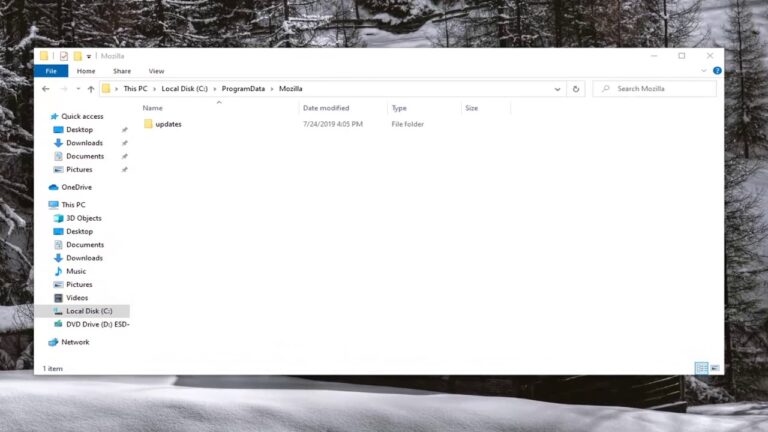Image resolution: width=768 pixels, height=432 pixels.
Task: Open the File menu
Action: coord(51,71)
